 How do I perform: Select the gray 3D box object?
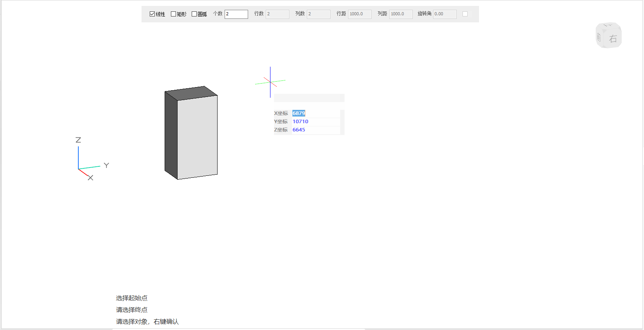point(191,133)
